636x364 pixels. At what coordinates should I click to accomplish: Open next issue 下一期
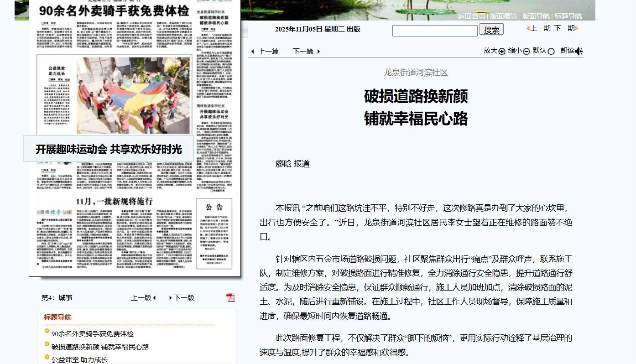tap(564, 28)
